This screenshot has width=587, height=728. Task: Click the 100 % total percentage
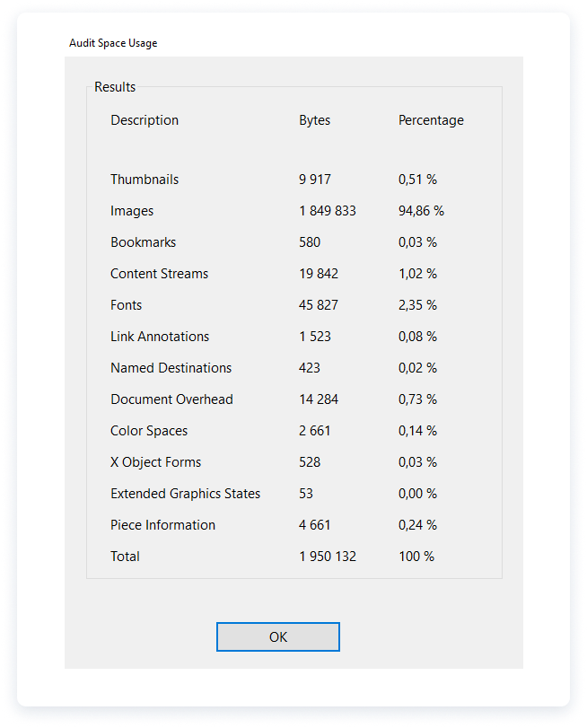point(416,557)
